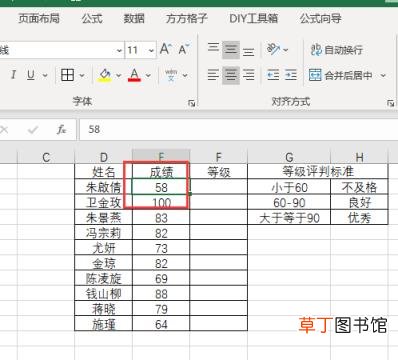This screenshot has width=398, height=360.
Task: Select name cell 钱山柳
Action: [x=104, y=294]
